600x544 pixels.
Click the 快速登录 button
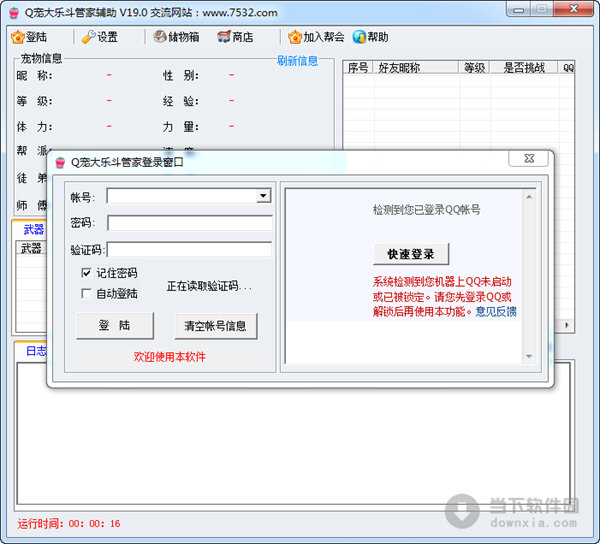pyautogui.click(x=411, y=254)
